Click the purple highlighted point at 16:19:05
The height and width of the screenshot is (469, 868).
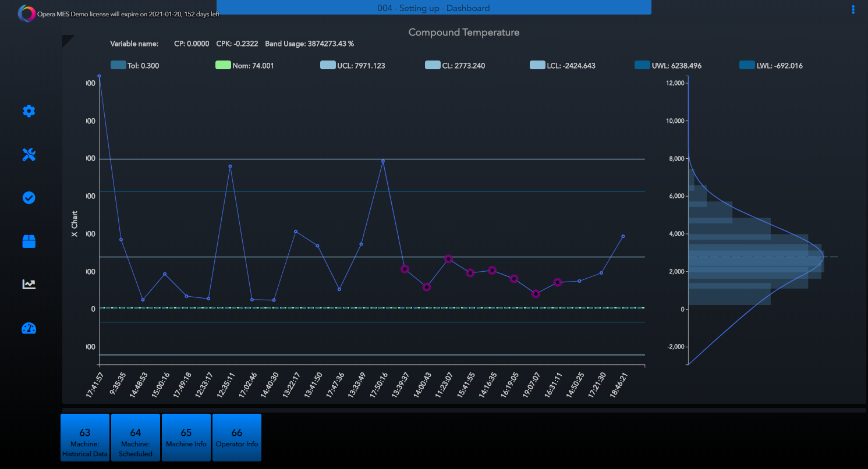click(x=514, y=279)
